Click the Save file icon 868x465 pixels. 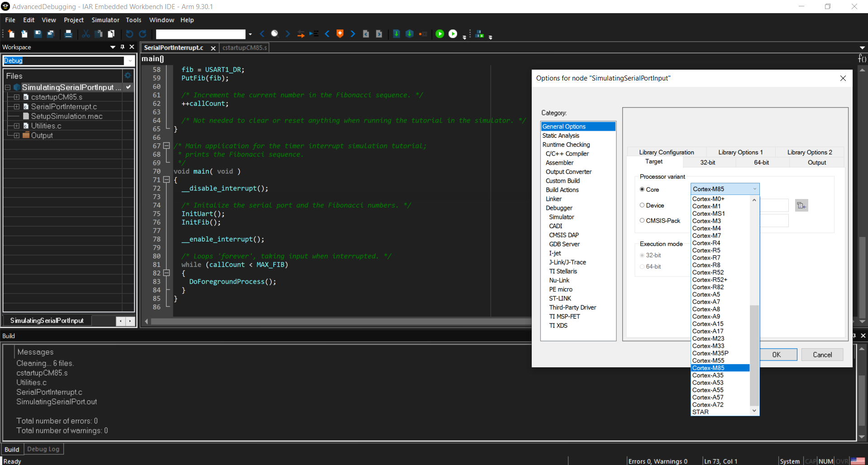[38, 34]
